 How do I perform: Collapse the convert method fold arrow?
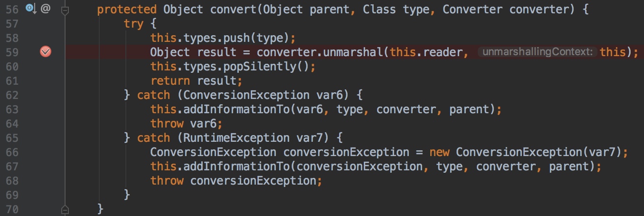tap(65, 10)
